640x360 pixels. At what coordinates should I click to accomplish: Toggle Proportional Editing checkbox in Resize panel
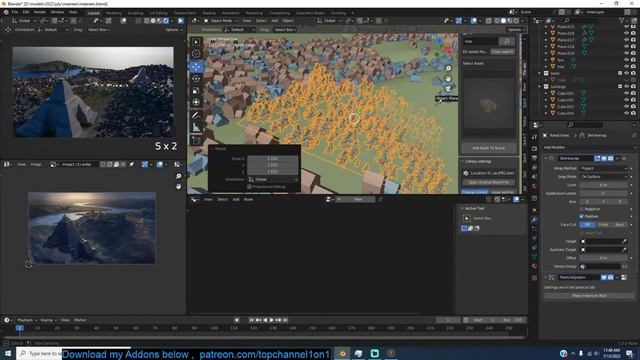tap(249, 187)
